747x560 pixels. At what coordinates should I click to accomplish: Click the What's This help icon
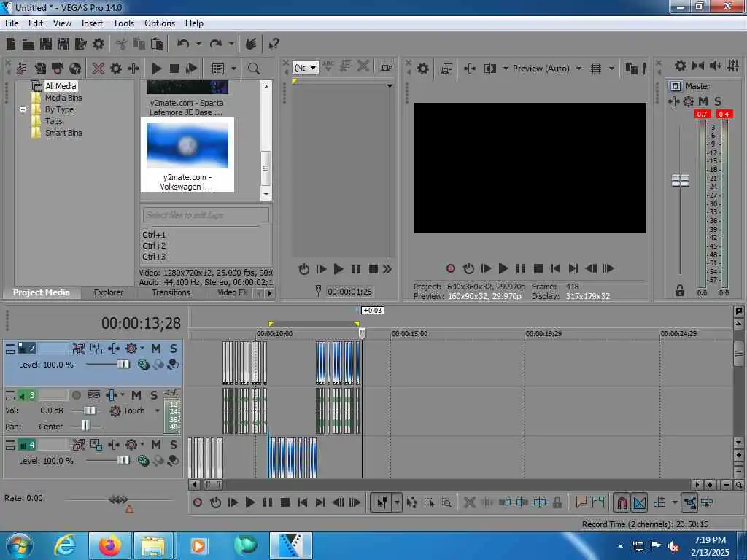274,44
